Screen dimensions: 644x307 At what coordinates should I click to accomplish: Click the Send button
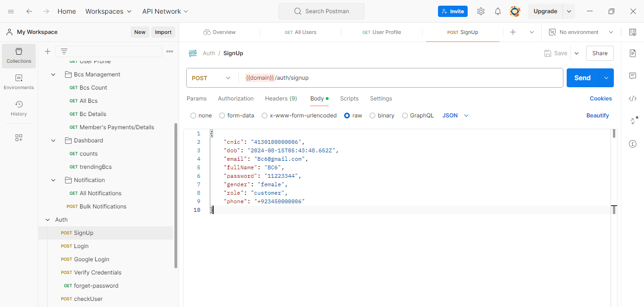coord(582,78)
